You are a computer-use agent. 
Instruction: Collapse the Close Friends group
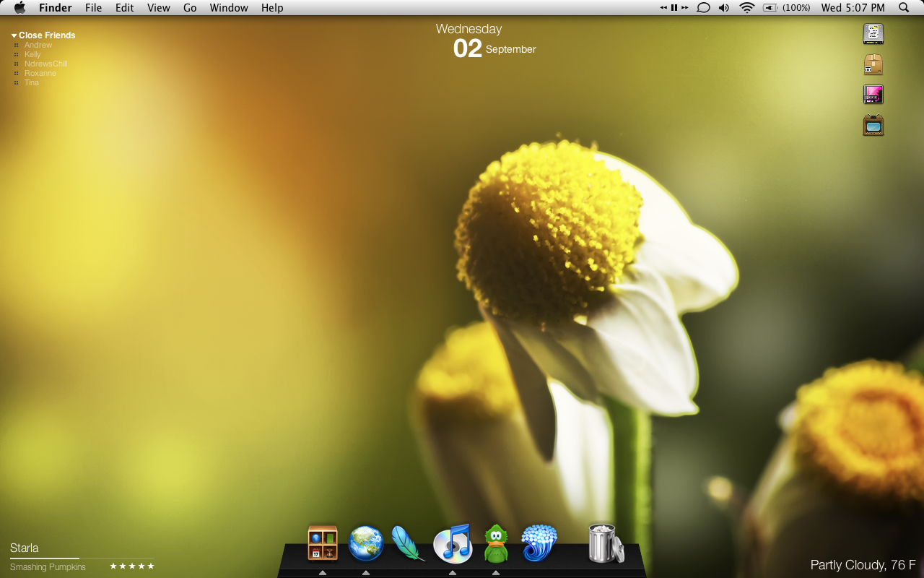(x=14, y=35)
